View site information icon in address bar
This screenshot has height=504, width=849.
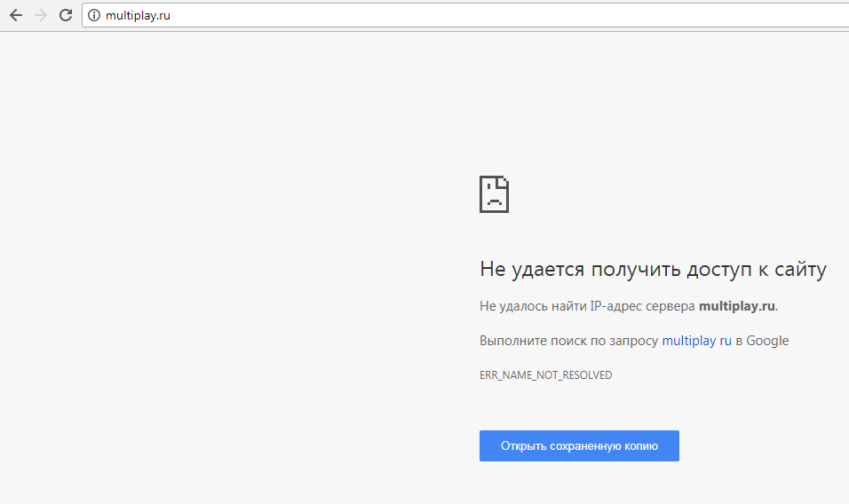[94, 15]
